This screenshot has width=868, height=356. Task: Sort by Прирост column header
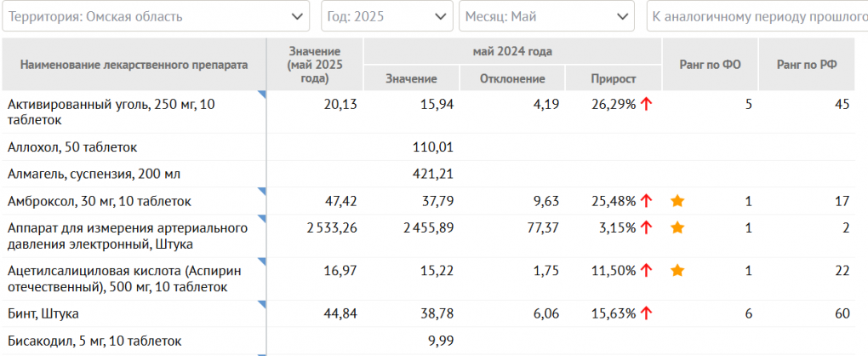click(614, 78)
